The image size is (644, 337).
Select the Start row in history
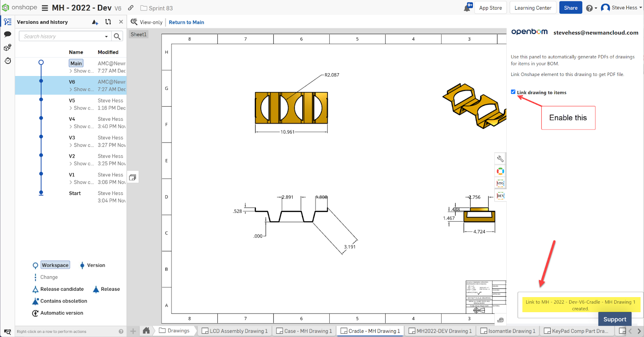(x=71, y=197)
